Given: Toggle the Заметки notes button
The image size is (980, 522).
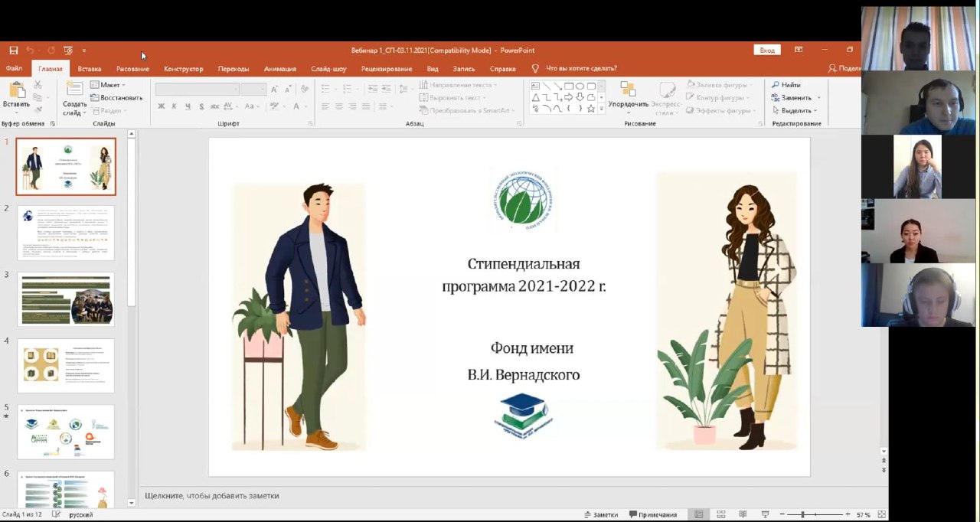Looking at the screenshot, I should (x=600, y=514).
